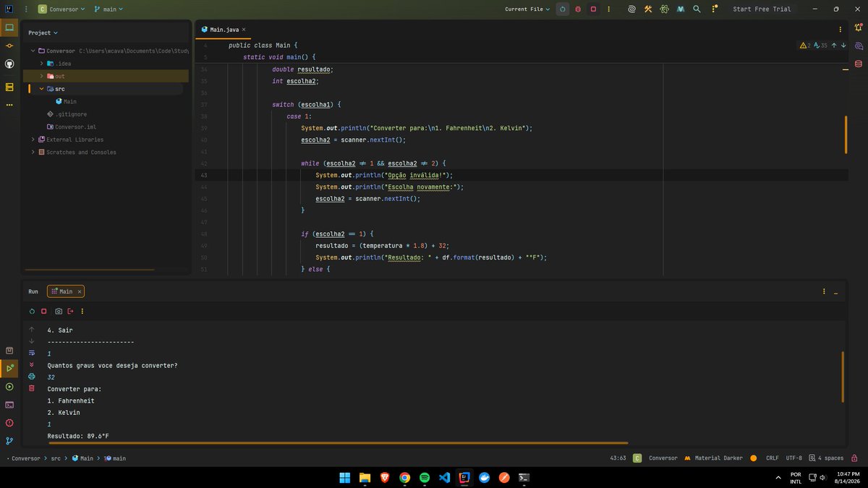Go to previous highlighted problem arrow
868x488 pixels.
click(x=834, y=45)
